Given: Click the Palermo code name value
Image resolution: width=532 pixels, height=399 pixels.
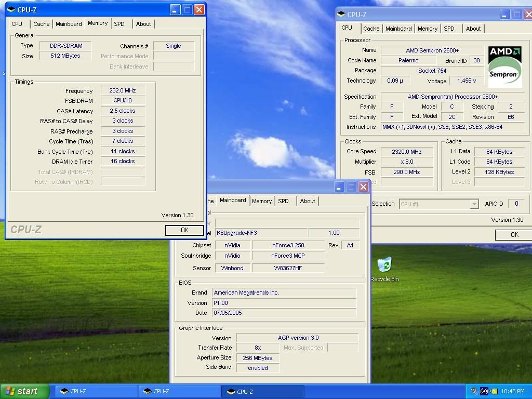Looking at the screenshot, I should point(408,60).
